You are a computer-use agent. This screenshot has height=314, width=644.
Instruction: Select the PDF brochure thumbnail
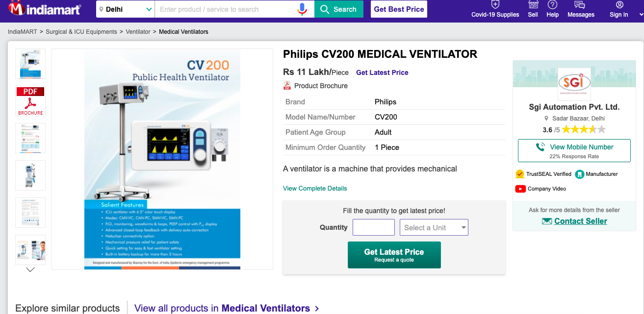pyautogui.click(x=30, y=101)
